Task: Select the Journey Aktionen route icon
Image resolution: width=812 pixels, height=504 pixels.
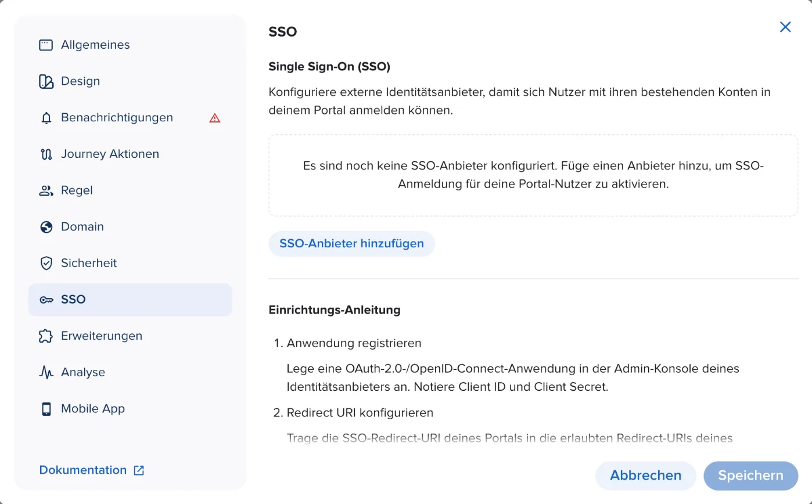Action: pyautogui.click(x=46, y=154)
